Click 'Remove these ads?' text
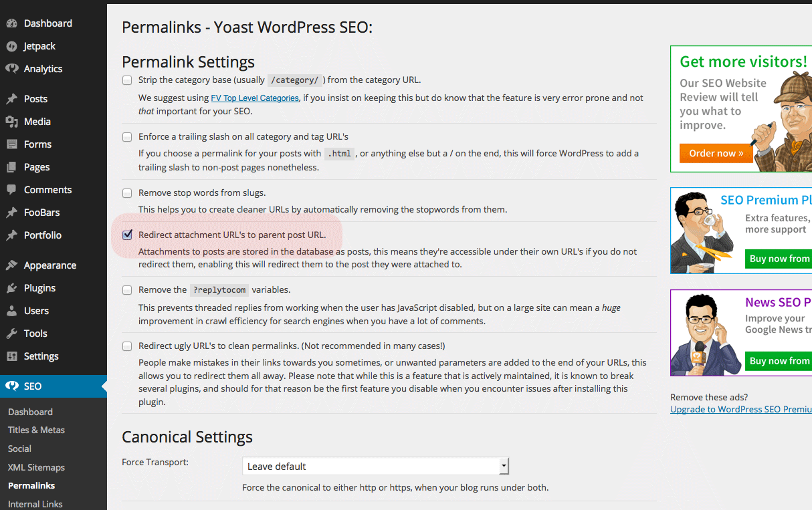812x510 pixels. pos(709,397)
